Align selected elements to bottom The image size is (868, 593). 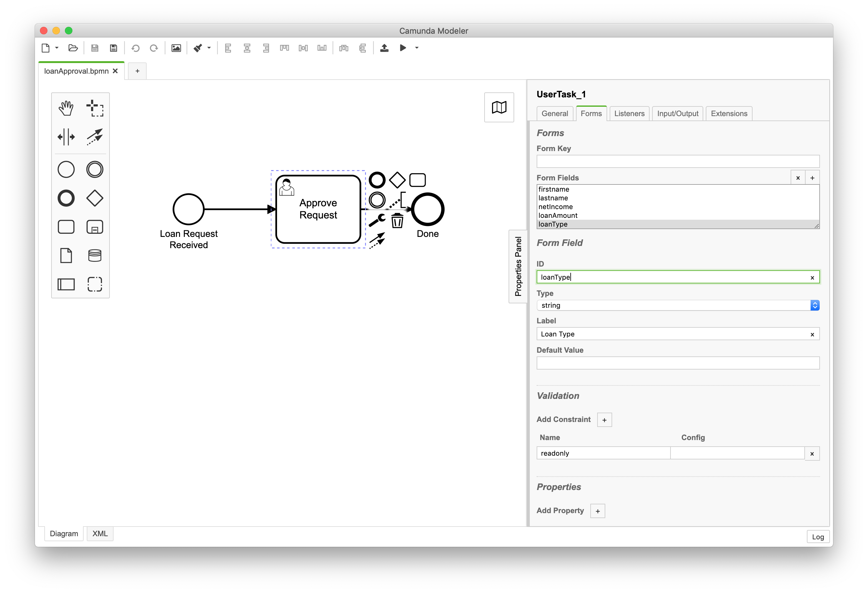pyautogui.click(x=322, y=48)
